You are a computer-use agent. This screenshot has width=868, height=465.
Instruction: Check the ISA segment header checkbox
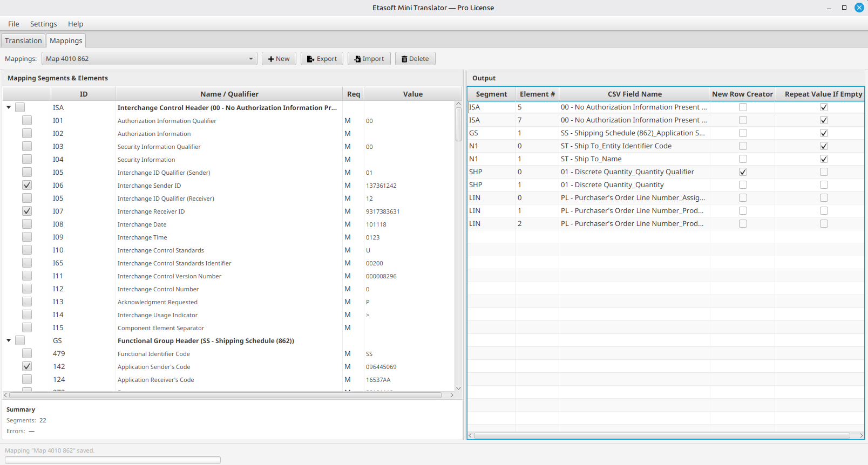[x=20, y=107]
